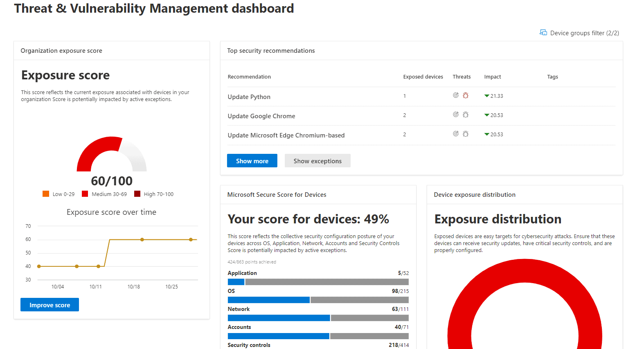Click the blue Application score bar segment

click(x=236, y=282)
